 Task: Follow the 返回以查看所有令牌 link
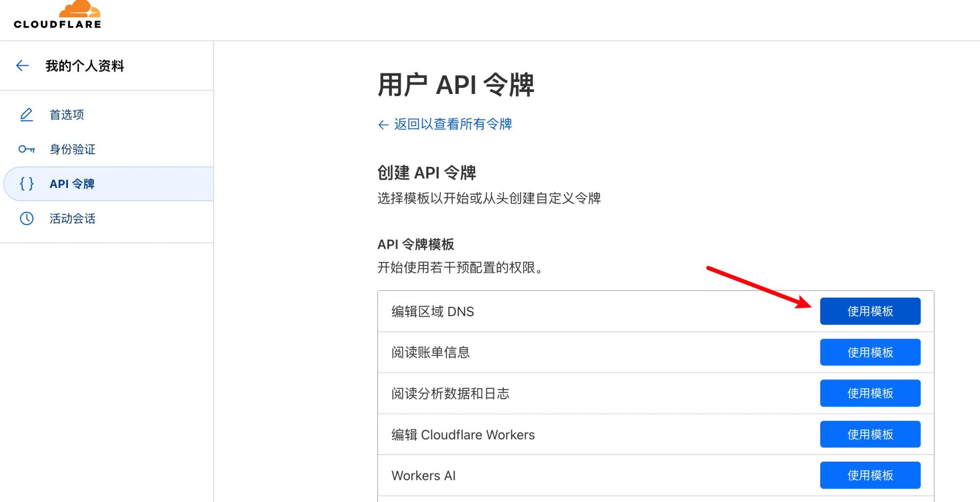(x=445, y=124)
